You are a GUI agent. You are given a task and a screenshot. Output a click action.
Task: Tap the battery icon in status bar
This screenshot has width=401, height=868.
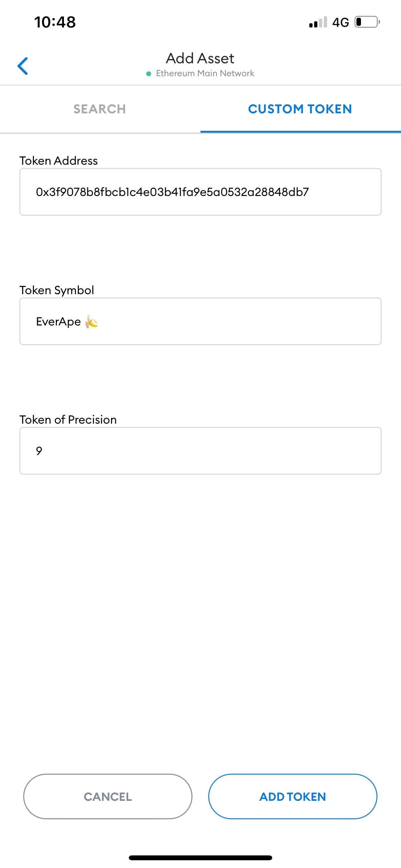pos(367,22)
